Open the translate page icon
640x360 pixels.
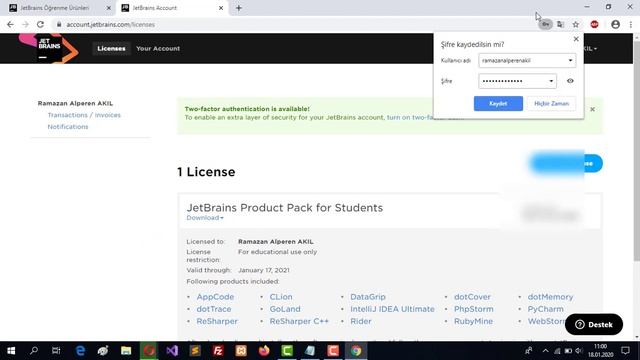pyautogui.click(x=560, y=24)
